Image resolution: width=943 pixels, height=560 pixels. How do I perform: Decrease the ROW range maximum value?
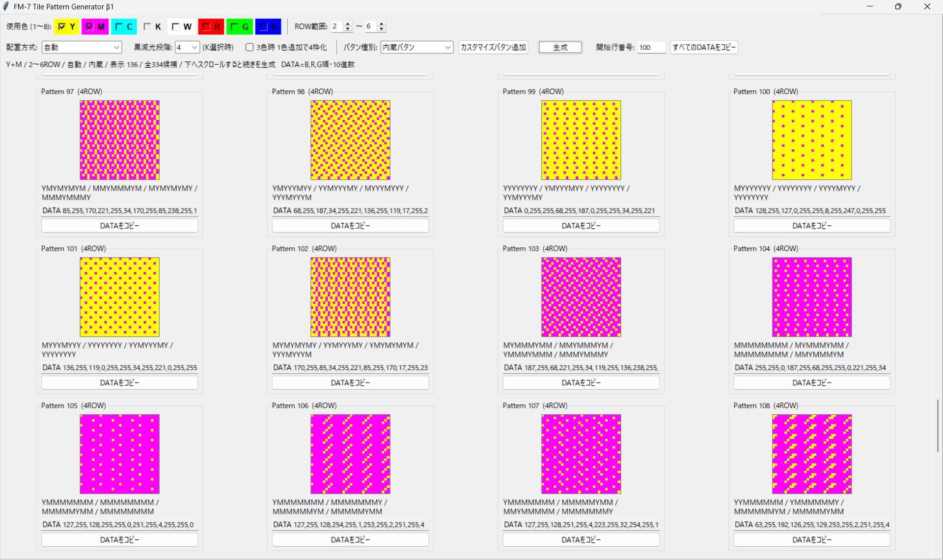[382, 29]
